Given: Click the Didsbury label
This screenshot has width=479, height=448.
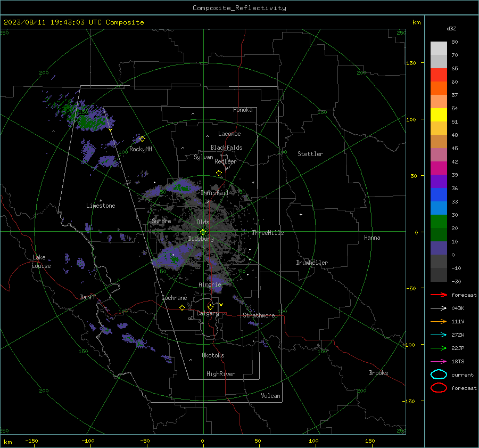Looking at the screenshot, I should pos(201,239).
